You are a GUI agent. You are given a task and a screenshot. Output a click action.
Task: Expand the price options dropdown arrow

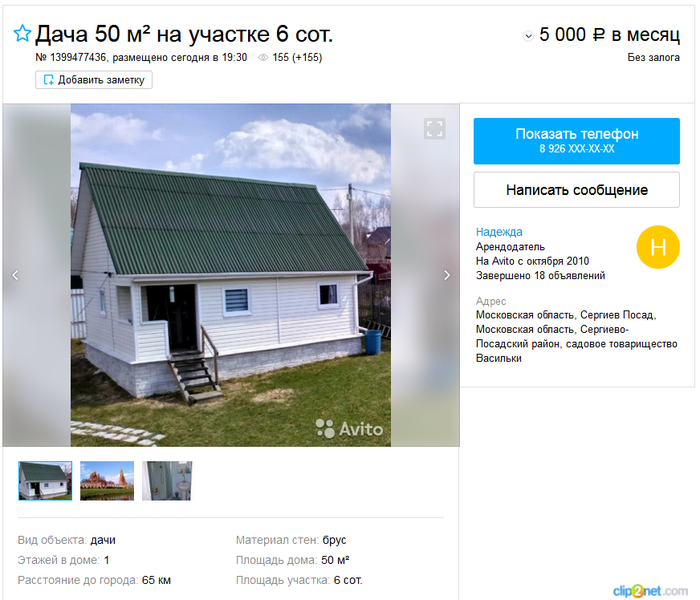pyautogui.click(x=528, y=36)
